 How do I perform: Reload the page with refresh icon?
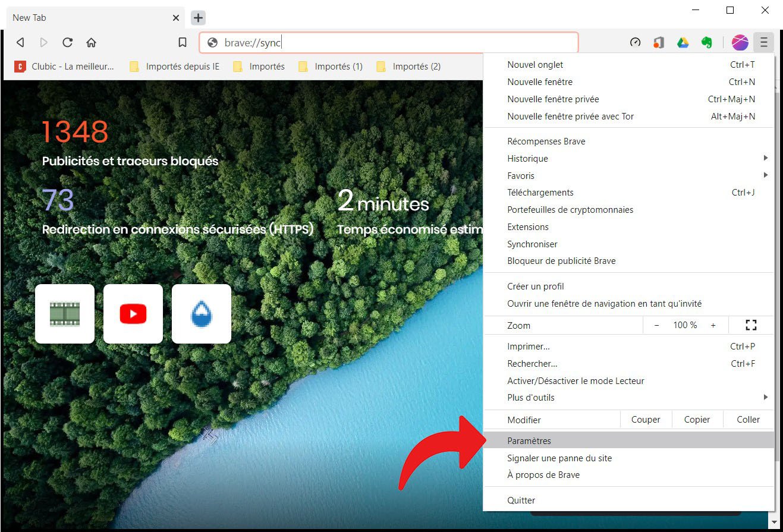pyautogui.click(x=67, y=42)
